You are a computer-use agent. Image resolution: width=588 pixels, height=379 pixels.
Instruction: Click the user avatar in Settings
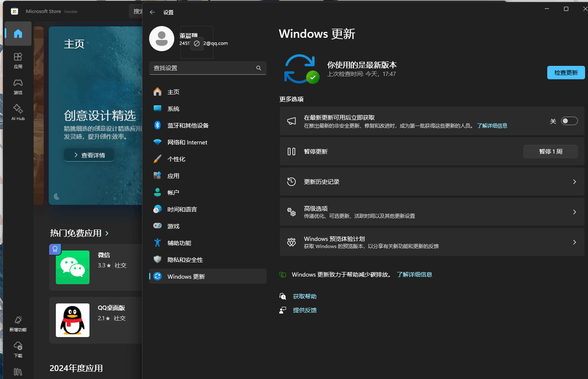[x=162, y=39]
